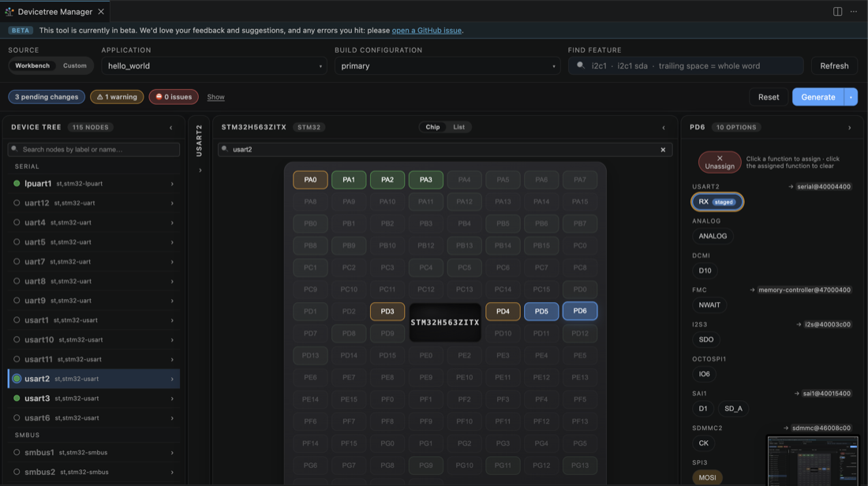
Task: Open the GitHub issue link
Action: [x=426, y=31]
